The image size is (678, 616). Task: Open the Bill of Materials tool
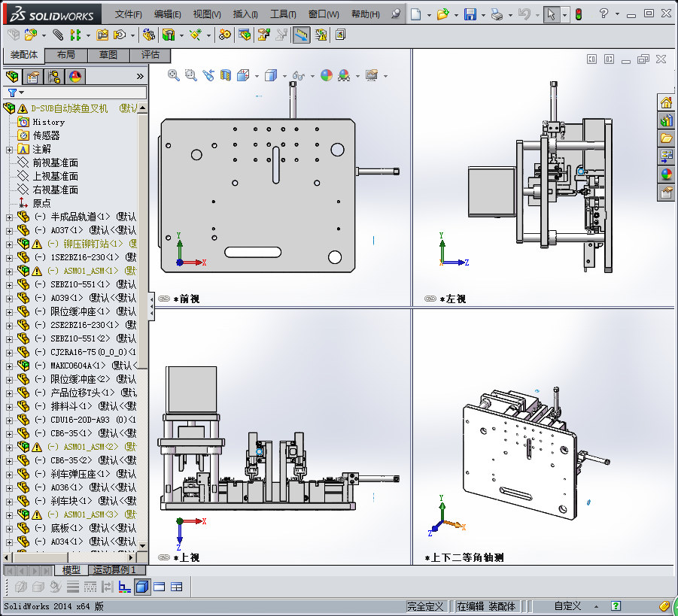point(245,35)
